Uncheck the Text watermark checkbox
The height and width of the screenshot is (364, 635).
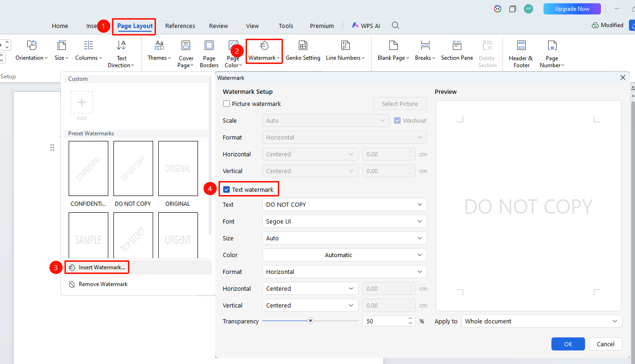point(226,189)
